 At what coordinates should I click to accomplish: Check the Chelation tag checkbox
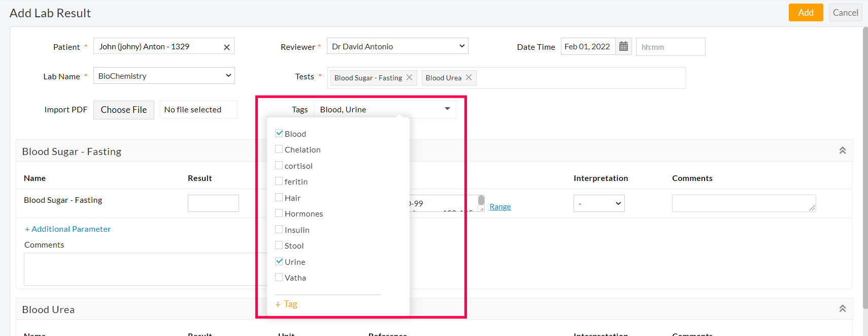pos(279,149)
